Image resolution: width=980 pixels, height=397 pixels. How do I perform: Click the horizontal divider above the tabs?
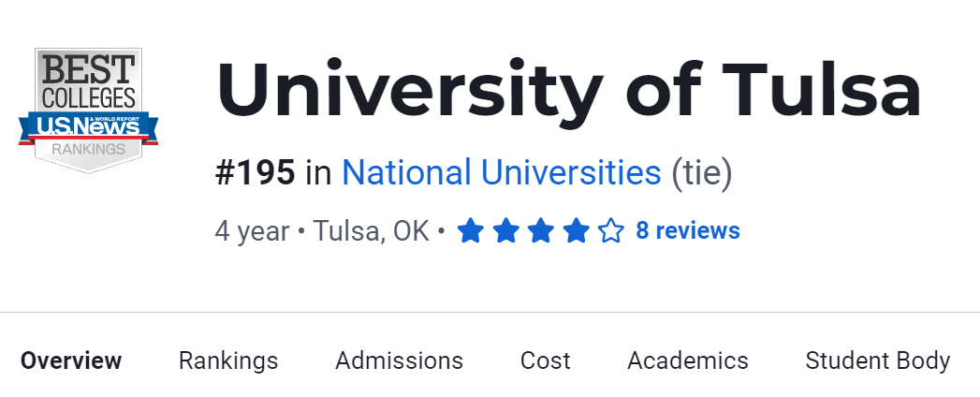[x=490, y=312]
